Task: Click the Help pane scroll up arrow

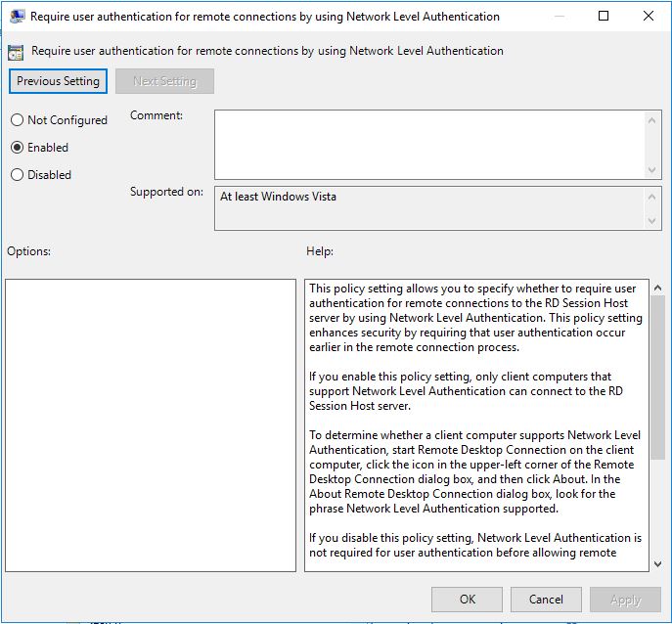Action: 658,288
